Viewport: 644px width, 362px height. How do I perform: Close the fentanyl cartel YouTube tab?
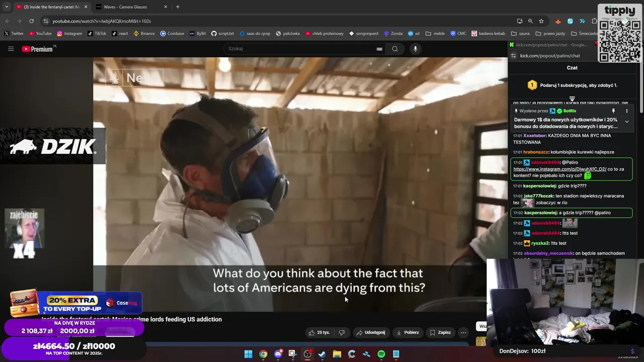tap(86, 7)
